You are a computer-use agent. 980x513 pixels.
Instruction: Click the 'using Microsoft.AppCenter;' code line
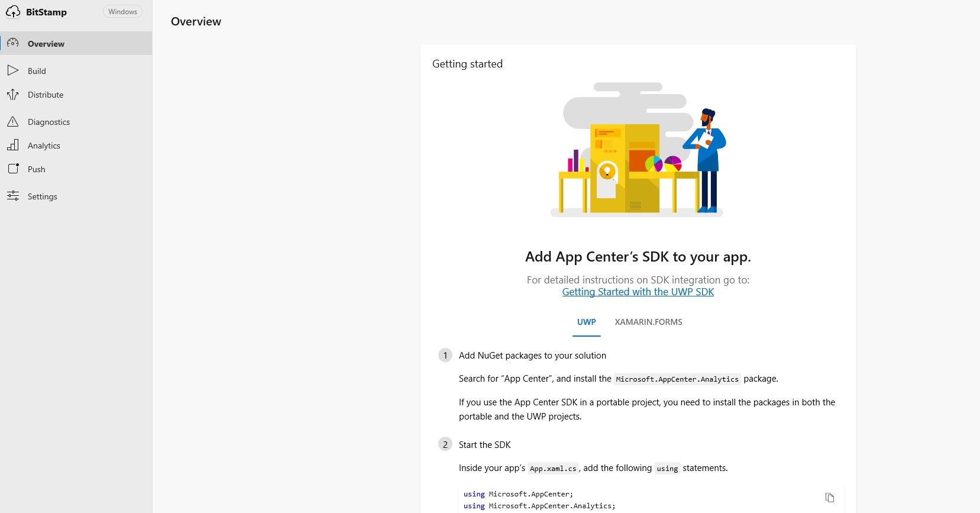(518, 494)
